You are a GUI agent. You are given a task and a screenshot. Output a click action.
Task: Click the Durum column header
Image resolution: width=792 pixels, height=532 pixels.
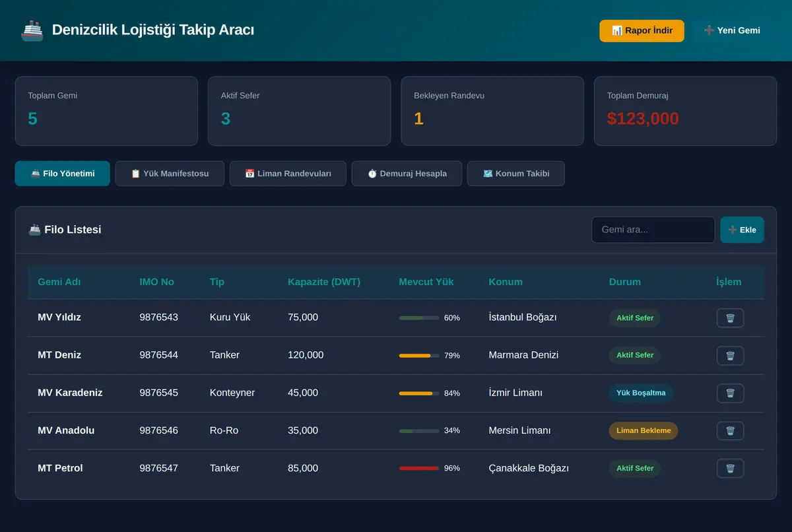tap(625, 282)
